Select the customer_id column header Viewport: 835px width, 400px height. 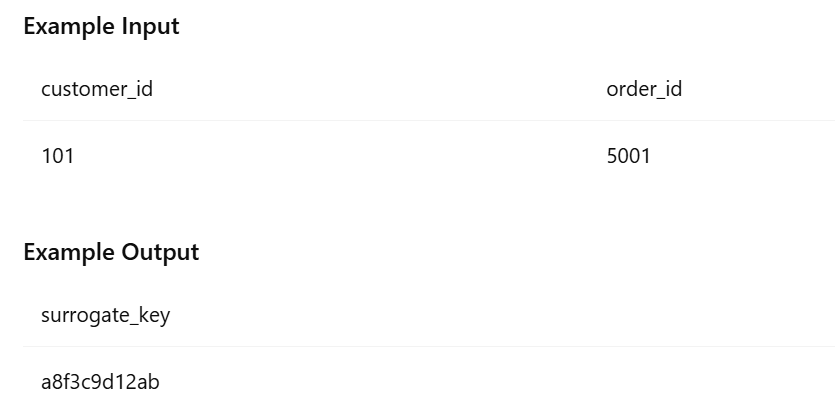(x=97, y=89)
